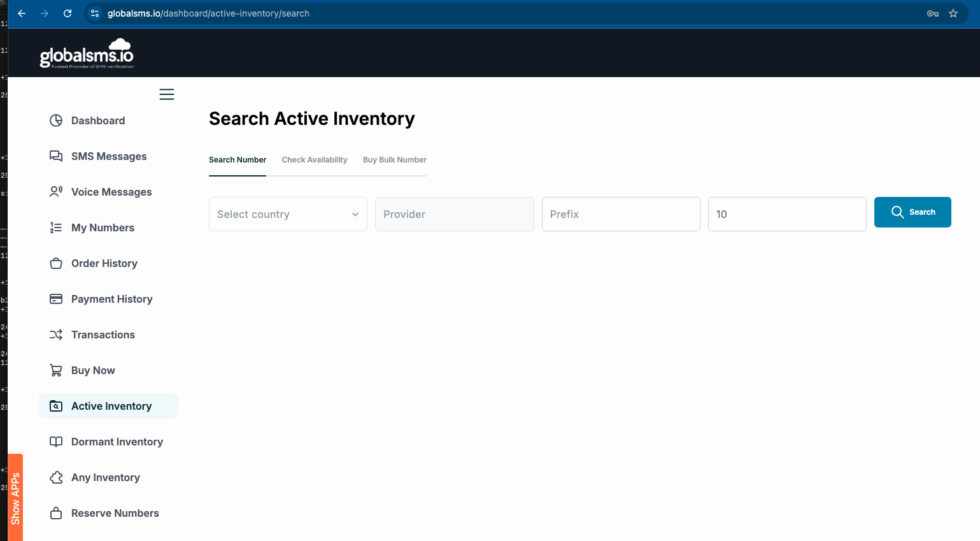Screen dimensions: 980x541
Task: Click the Select country chevron arrow
Action: [355, 214]
